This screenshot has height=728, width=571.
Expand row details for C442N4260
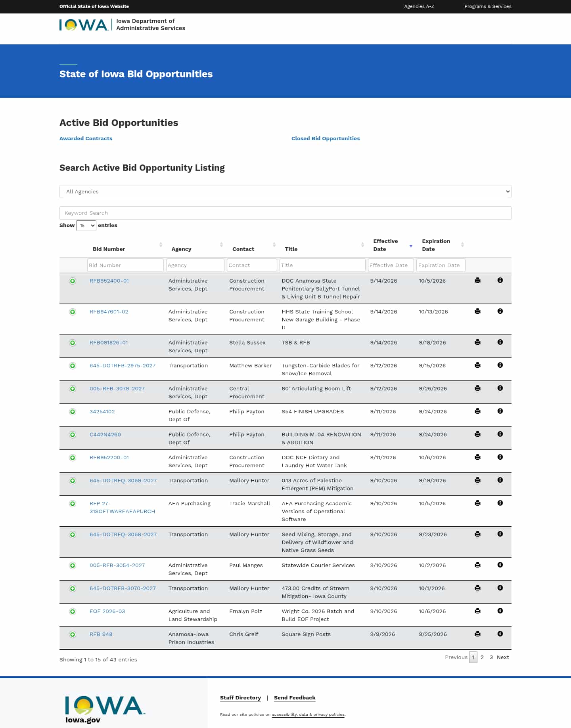pyautogui.click(x=73, y=435)
